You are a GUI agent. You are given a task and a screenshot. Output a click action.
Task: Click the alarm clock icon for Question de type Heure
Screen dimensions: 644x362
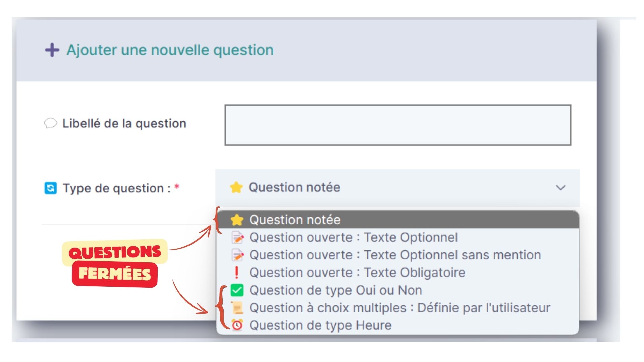237,325
